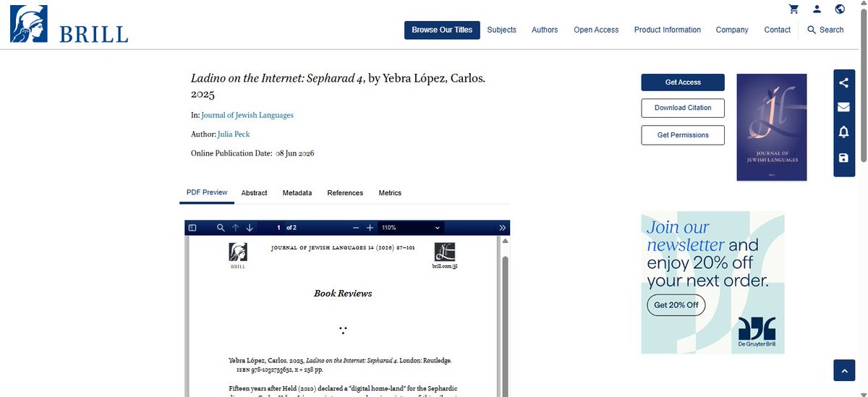The image size is (868, 397).
Task: Click the journal cover thumbnail
Action: pyautogui.click(x=771, y=127)
